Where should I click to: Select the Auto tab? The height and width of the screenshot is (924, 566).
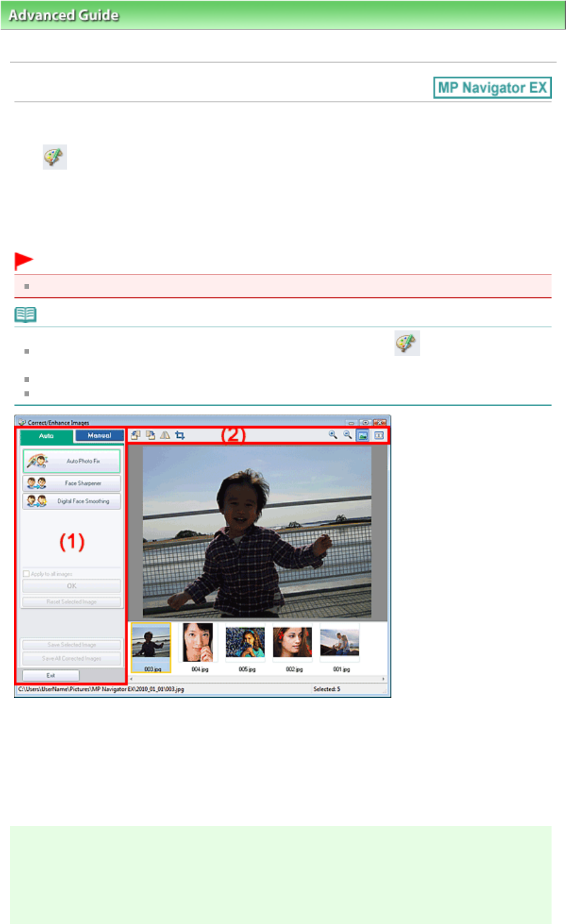pos(46,436)
